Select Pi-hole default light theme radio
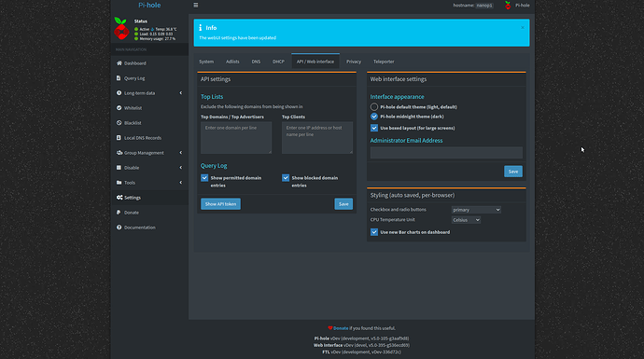Viewport: 644px width, 359px height. (374, 106)
